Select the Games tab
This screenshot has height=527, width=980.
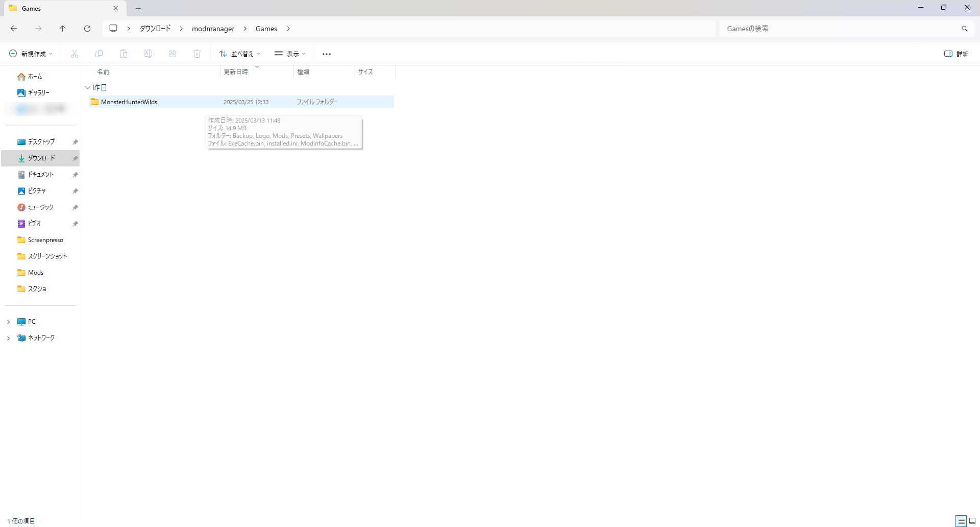click(56, 8)
